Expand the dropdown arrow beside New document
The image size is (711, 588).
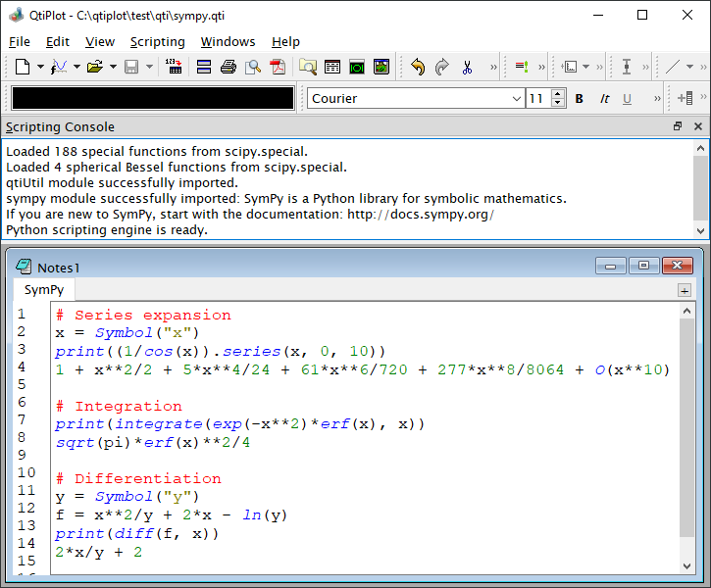(x=40, y=67)
